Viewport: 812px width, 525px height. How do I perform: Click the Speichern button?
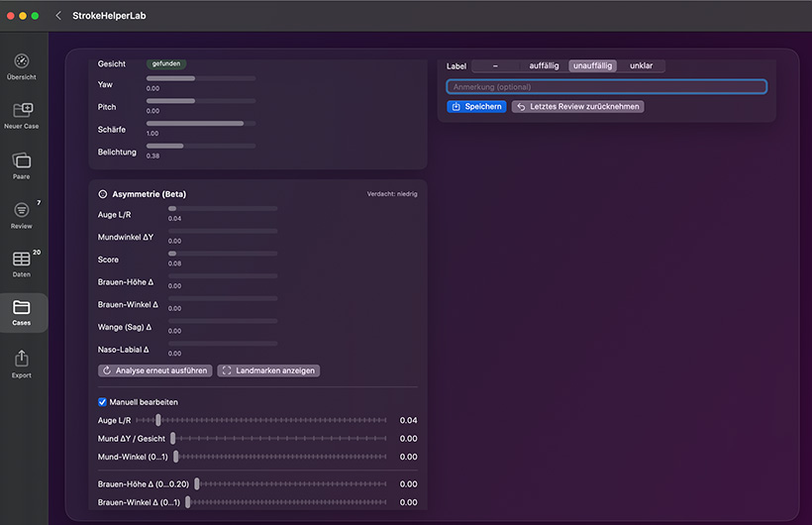coord(476,106)
